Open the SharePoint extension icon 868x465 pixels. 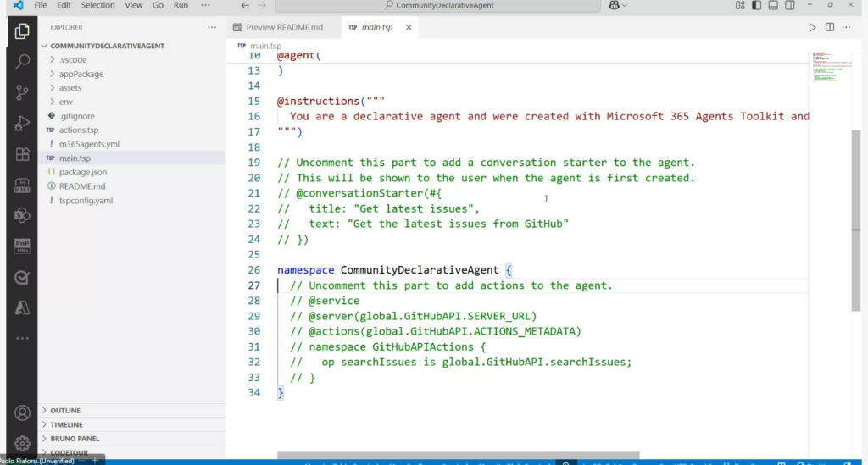point(22,216)
